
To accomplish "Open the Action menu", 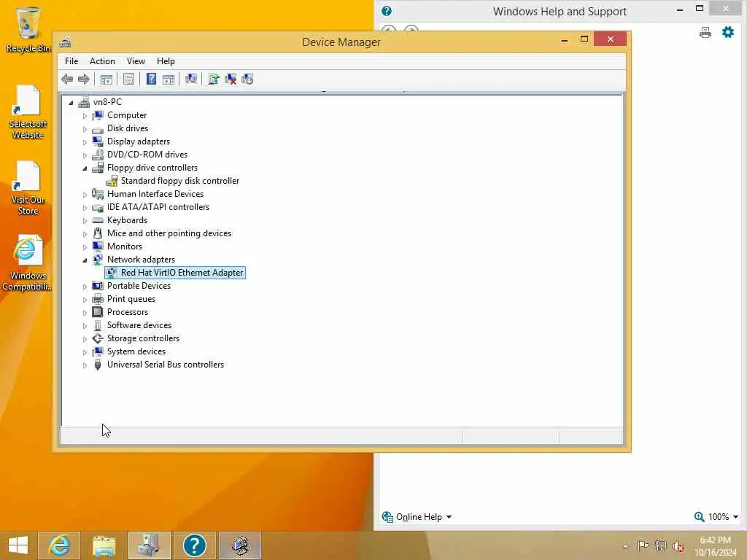I will [102, 61].
